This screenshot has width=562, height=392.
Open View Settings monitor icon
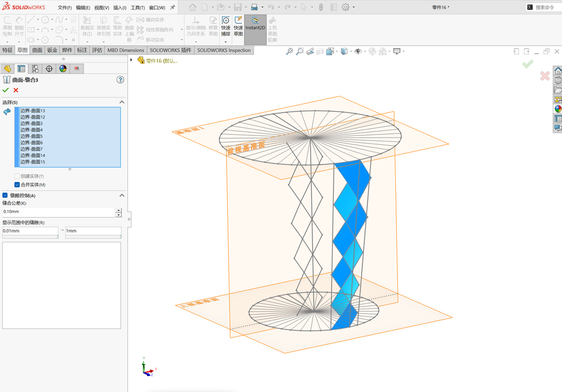point(397,52)
